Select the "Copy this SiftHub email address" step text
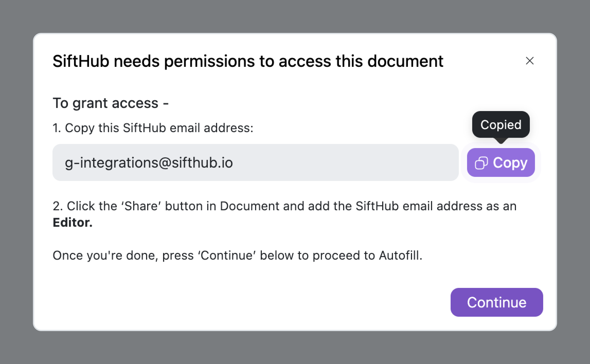This screenshot has height=364, width=590. pyautogui.click(x=159, y=128)
